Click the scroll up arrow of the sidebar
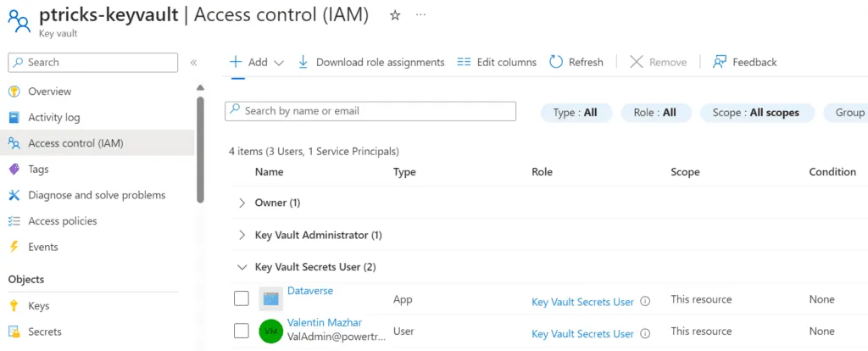 click(x=200, y=87)
